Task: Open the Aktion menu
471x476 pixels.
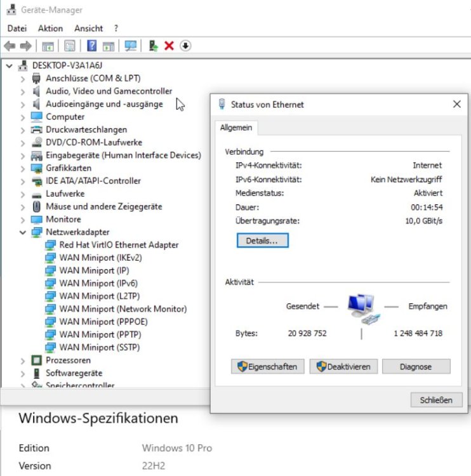Action: click(x=50, y=28)
